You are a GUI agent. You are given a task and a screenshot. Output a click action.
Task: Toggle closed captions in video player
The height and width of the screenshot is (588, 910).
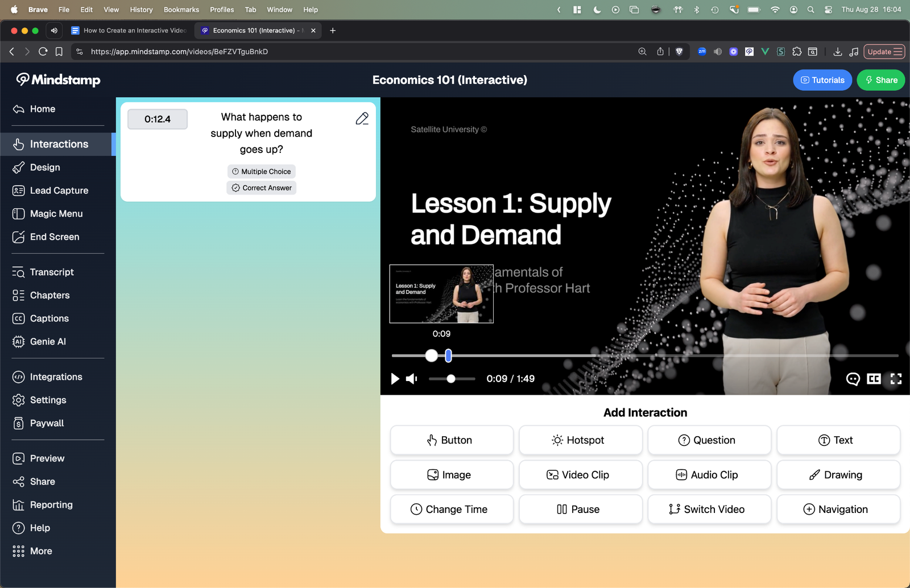point(874,379)
